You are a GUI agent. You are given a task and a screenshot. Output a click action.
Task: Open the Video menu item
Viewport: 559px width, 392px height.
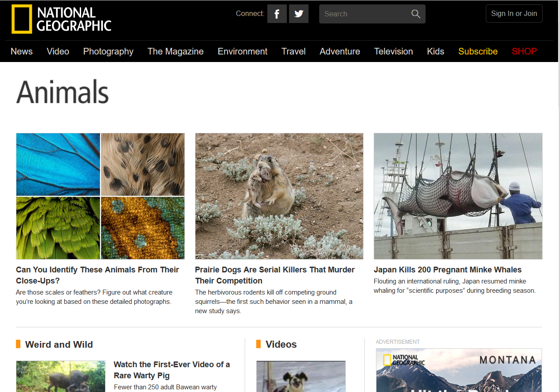58,51
